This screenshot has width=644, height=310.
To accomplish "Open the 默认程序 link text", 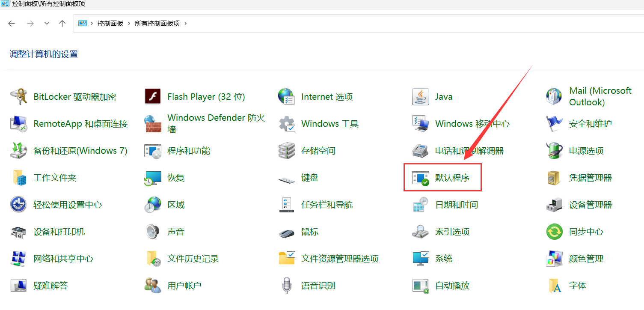I will point(452,178).
